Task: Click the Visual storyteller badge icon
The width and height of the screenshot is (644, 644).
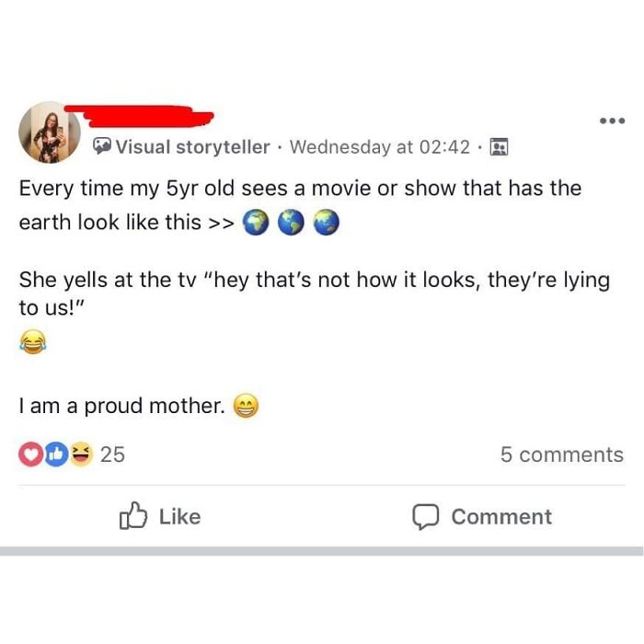Action: [x=102, y=147]
